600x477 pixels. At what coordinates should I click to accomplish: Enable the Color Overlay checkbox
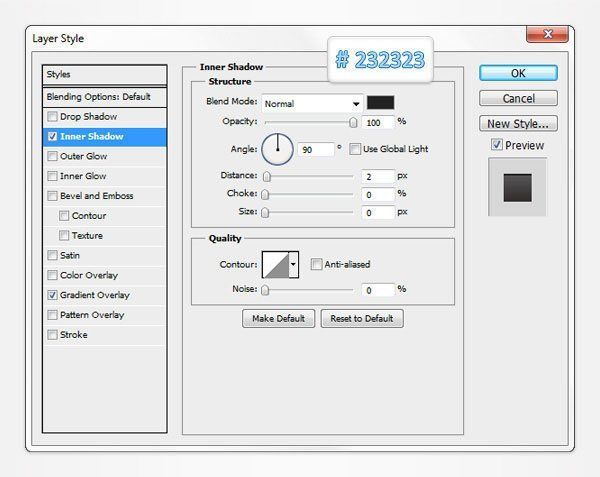click(x=52, y=275)
